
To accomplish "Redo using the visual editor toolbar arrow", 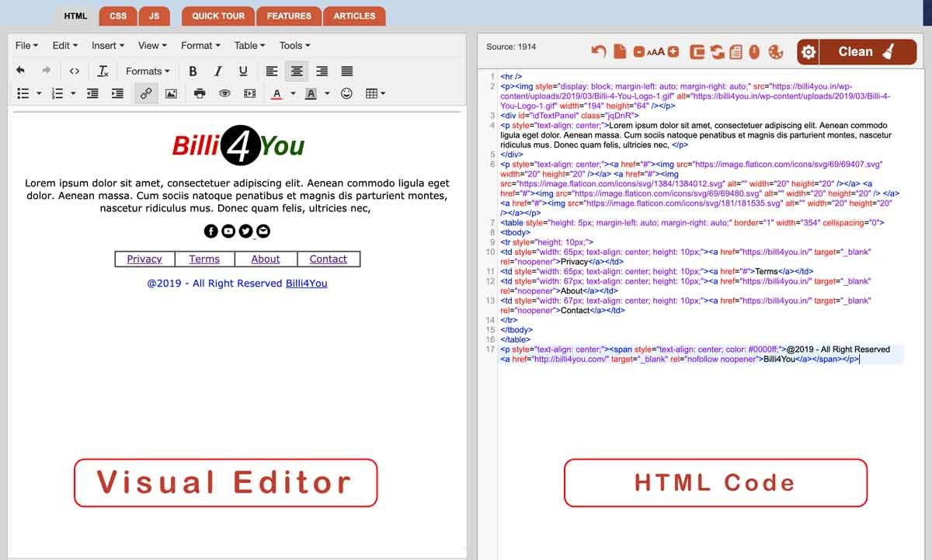I will (x=46, y=71).
